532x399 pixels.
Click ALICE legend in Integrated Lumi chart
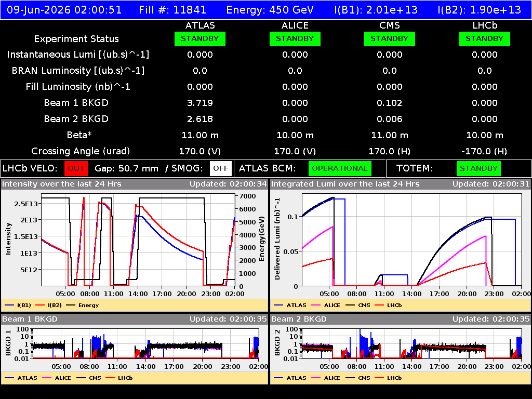click(326, 305)
